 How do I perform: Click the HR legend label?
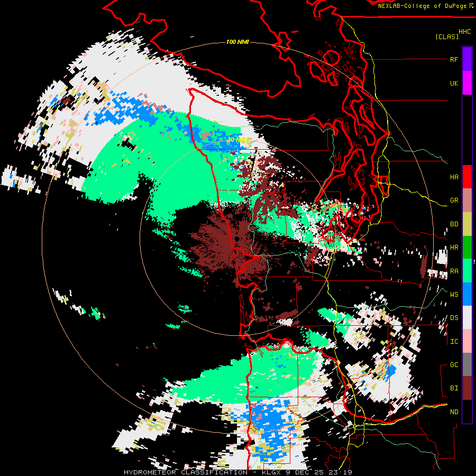click(x=454, y=248)
